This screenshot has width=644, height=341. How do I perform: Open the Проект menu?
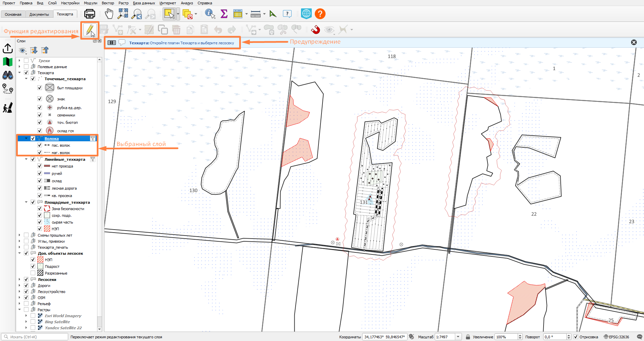tap(9, 3)
